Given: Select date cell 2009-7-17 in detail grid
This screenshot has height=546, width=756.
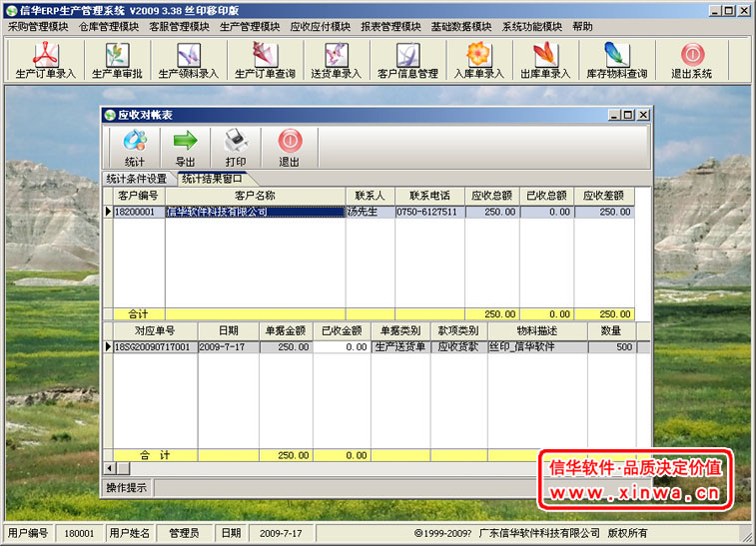Looking at the screenshot, I should coord(229,347).
